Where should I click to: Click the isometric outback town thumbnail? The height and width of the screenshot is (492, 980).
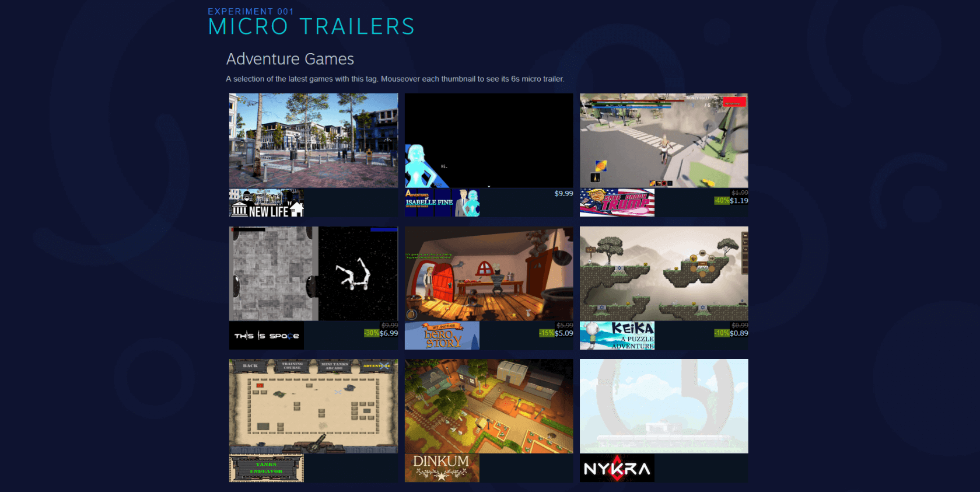coord(489,406)
